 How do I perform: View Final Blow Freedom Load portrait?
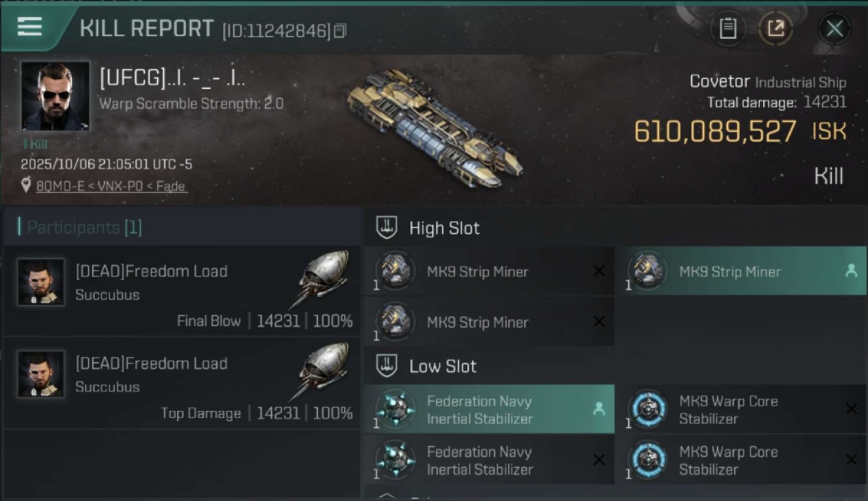[41, 282]
